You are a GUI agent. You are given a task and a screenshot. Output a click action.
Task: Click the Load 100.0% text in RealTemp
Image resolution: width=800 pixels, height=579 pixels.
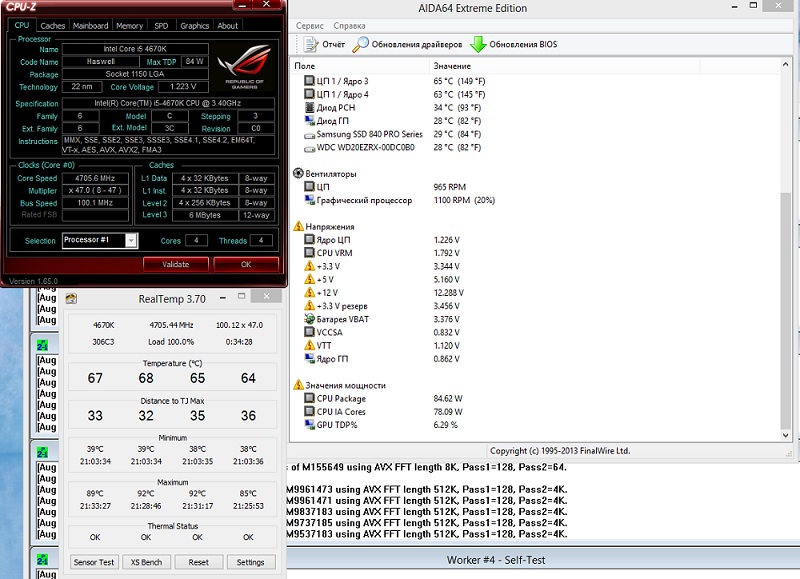click(x=171, y=342)
